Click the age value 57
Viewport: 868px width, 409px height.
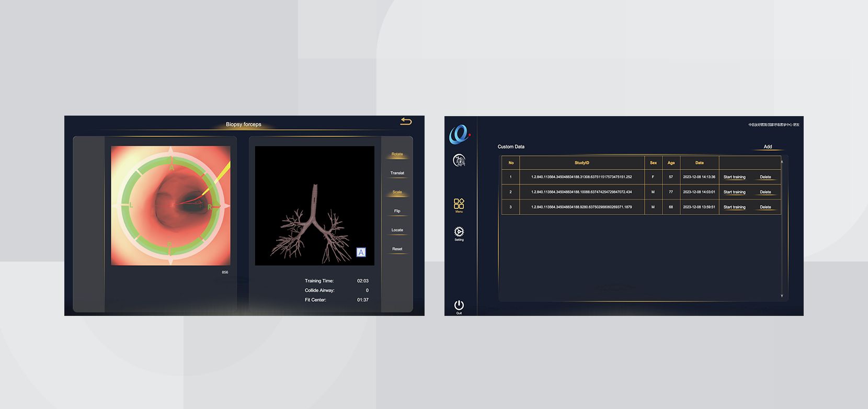click(x=671, y=177)
